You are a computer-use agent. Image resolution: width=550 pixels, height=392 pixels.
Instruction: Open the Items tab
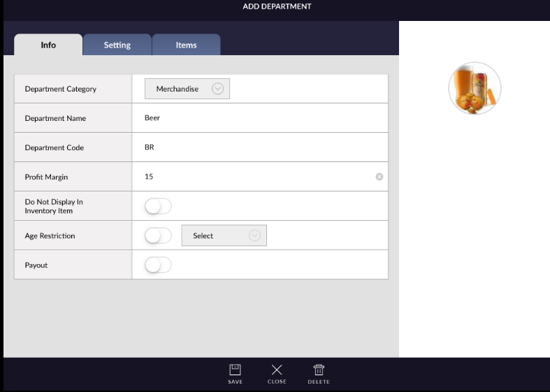(186, 45)
